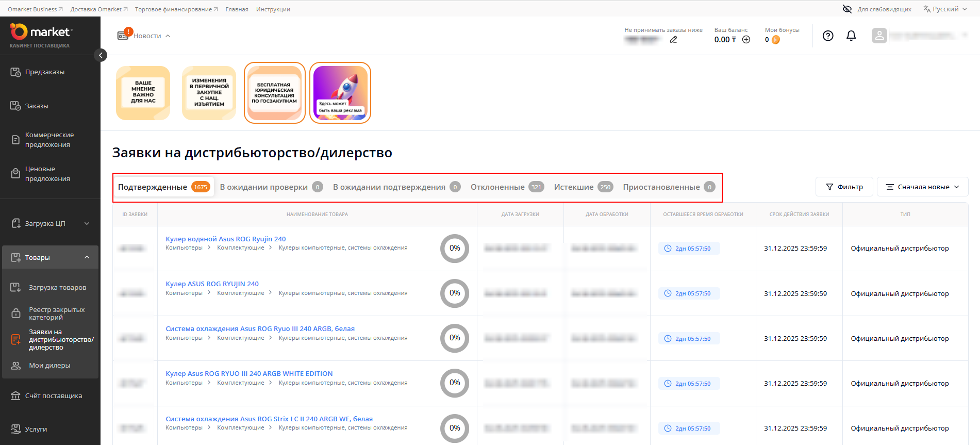Open Кулер ASUS ROG RYUJIN 240 product
The height and width of the screenshot is (445, 980).
click(x=212, y=284)
